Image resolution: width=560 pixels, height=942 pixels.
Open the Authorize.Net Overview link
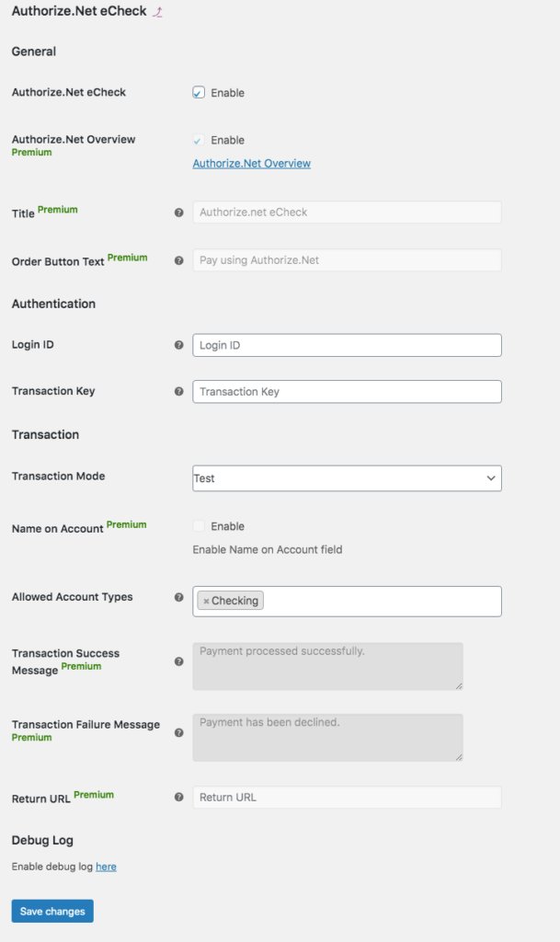click(x=251, y=164)
